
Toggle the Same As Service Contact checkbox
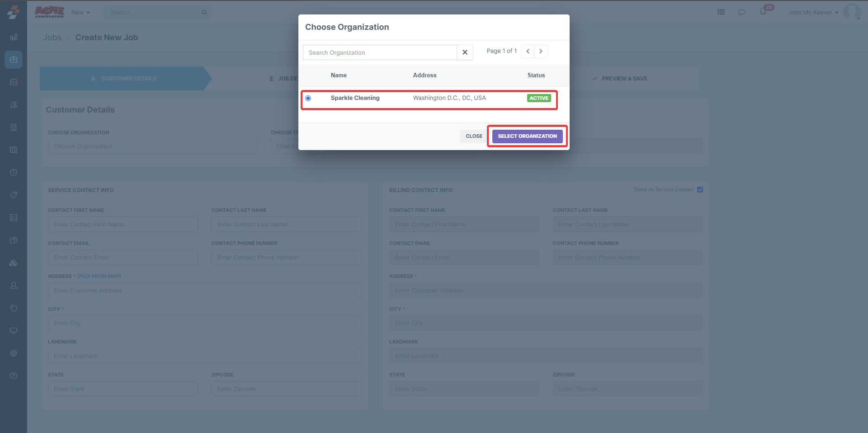tap(700, 190)
